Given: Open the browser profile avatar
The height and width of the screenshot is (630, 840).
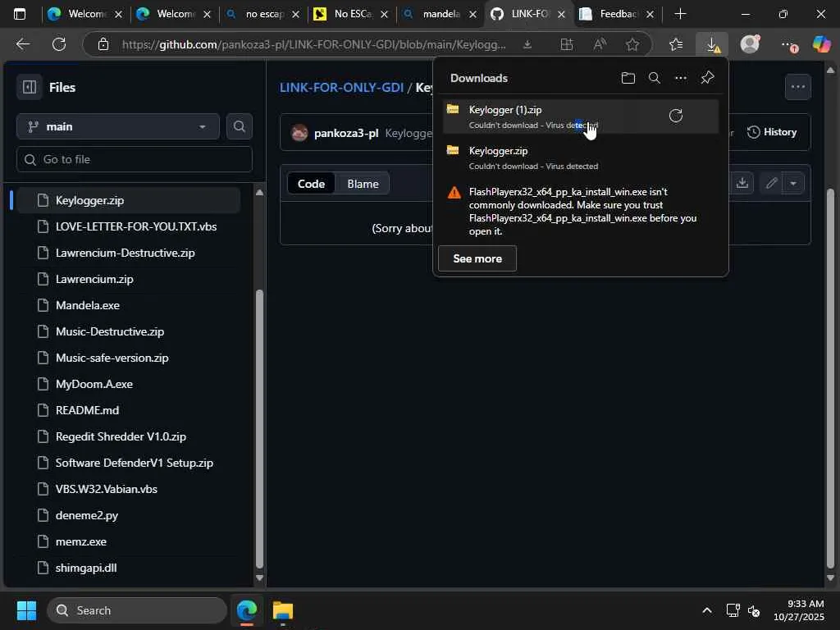Looking at the screenshot, I should 750,44.
